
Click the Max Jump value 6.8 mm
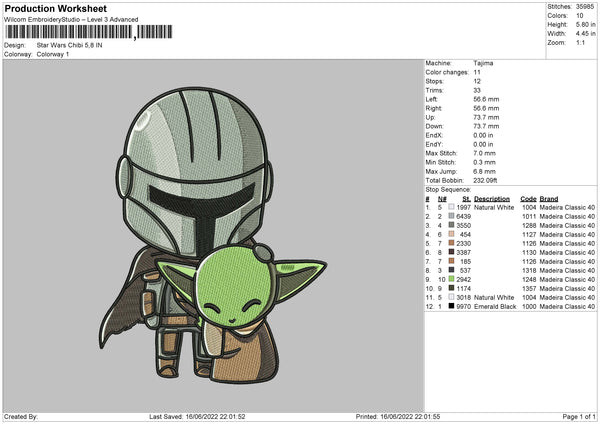click(x=484, y=171)
